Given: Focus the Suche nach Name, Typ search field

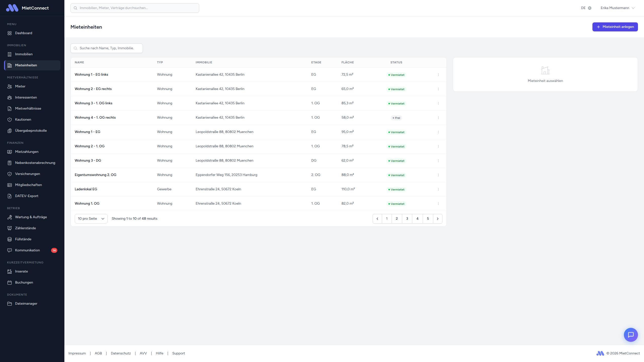Looking at the screenshot, I should coord(107,48).
